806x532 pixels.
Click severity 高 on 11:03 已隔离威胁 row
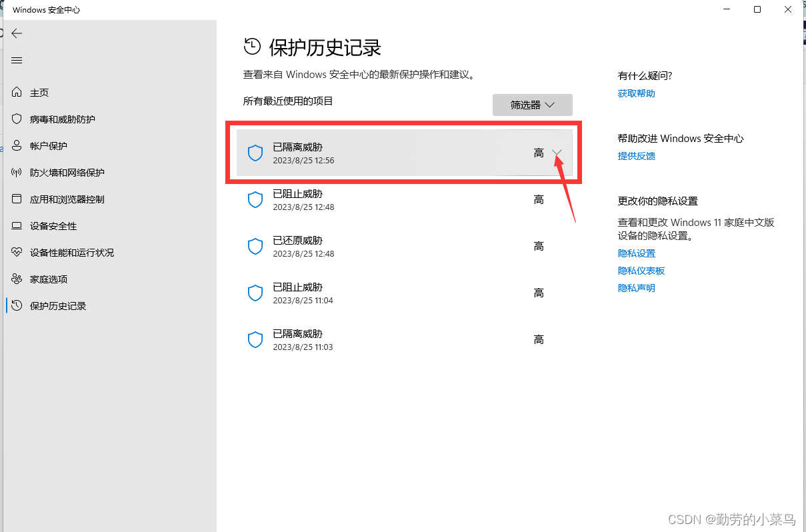(x=539, y=340)
